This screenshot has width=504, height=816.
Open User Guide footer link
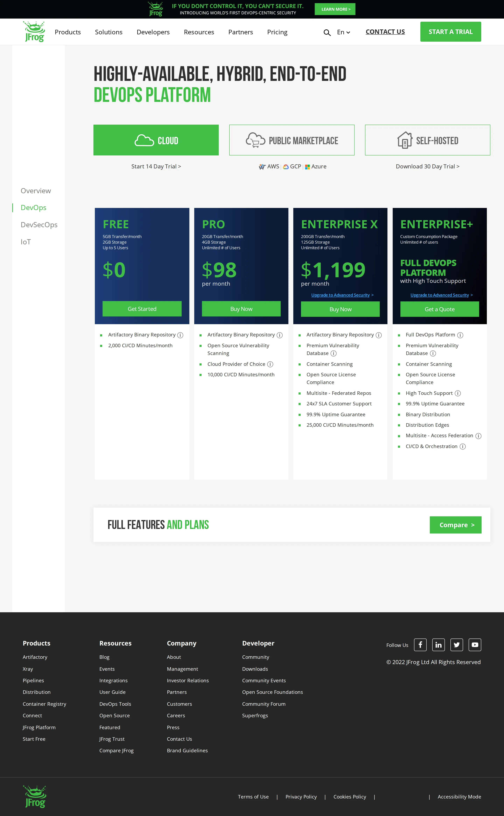click(112, 692)
